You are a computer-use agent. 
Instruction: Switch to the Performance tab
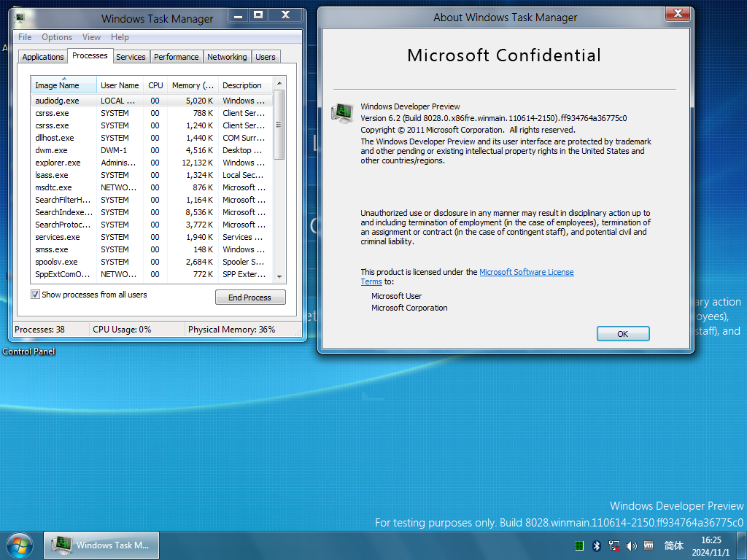(177, 57)
